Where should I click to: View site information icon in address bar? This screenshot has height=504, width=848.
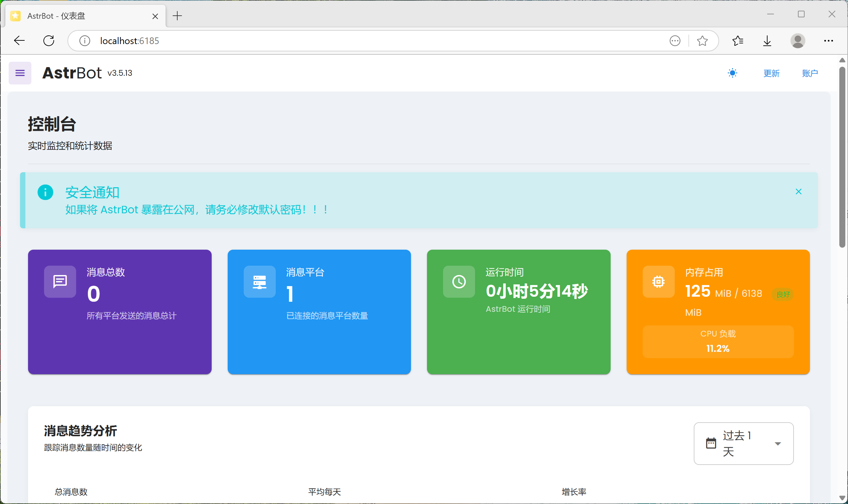(84, 41)
